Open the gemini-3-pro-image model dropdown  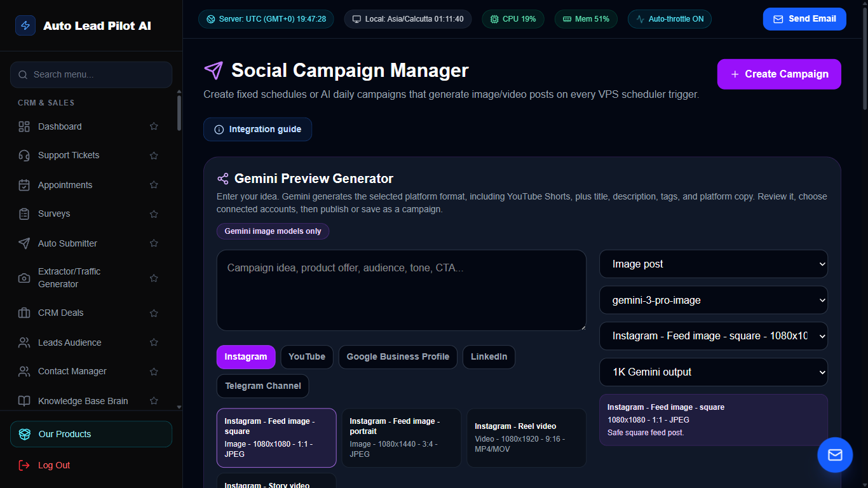(714, 300)
